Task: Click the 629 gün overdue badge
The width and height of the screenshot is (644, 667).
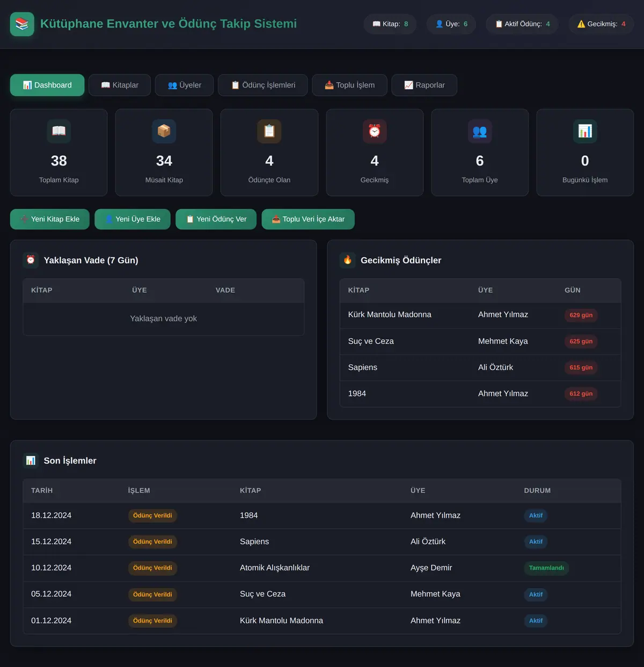Action: pos(581,315)
